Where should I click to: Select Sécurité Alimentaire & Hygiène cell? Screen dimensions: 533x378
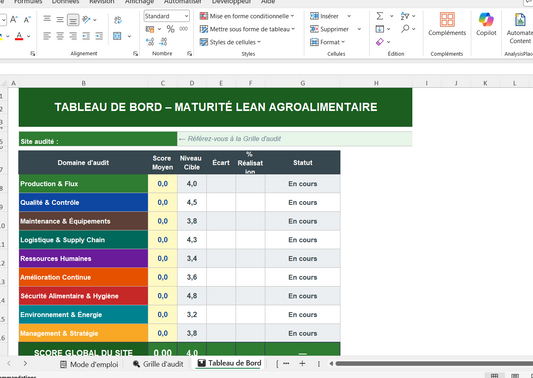(83, 296)
